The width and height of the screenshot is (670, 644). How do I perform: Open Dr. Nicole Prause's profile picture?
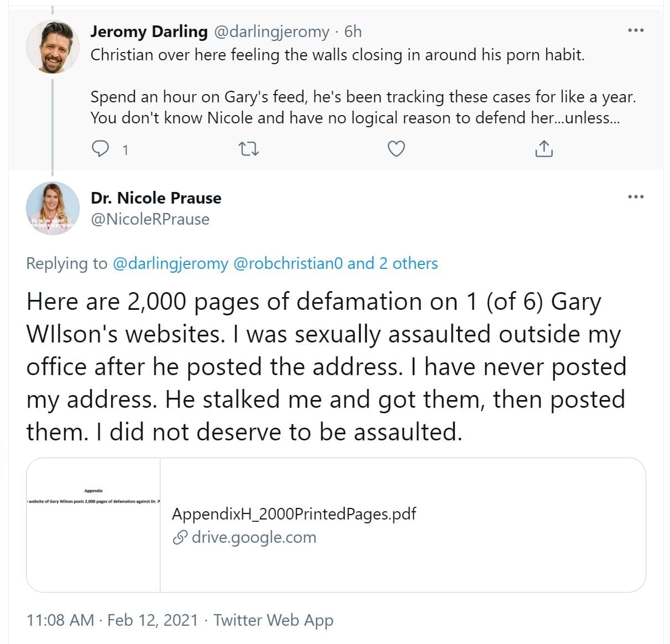[x=53, y=209]
